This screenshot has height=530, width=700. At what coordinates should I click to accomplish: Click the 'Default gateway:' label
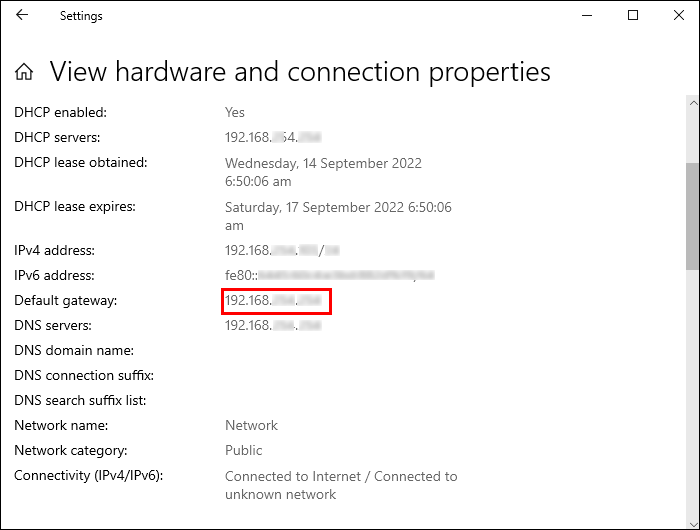[66, 300]
